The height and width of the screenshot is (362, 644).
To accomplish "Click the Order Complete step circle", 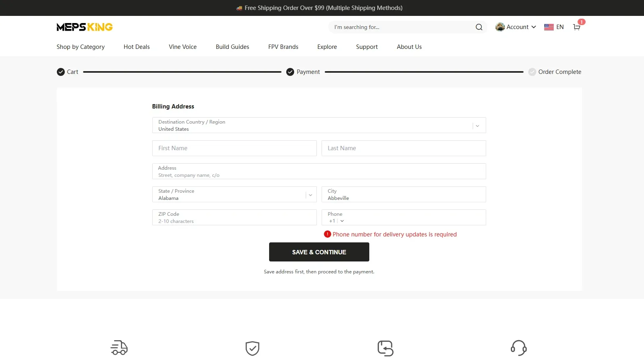I will (x=532, y=72).
